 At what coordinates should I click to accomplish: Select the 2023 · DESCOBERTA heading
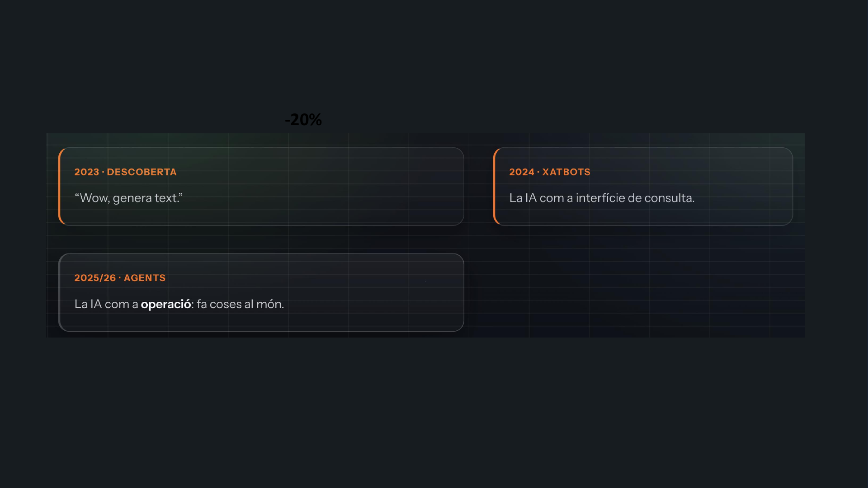pyautogui.click(x=125, y=172)
